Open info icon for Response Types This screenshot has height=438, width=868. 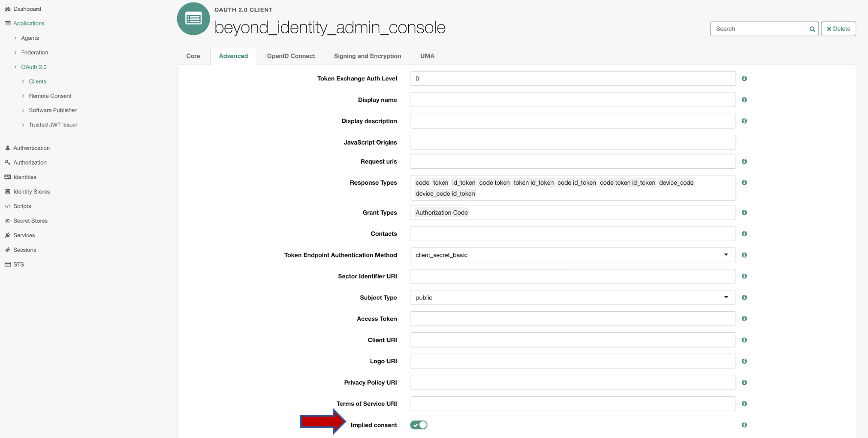coord(744,183)
